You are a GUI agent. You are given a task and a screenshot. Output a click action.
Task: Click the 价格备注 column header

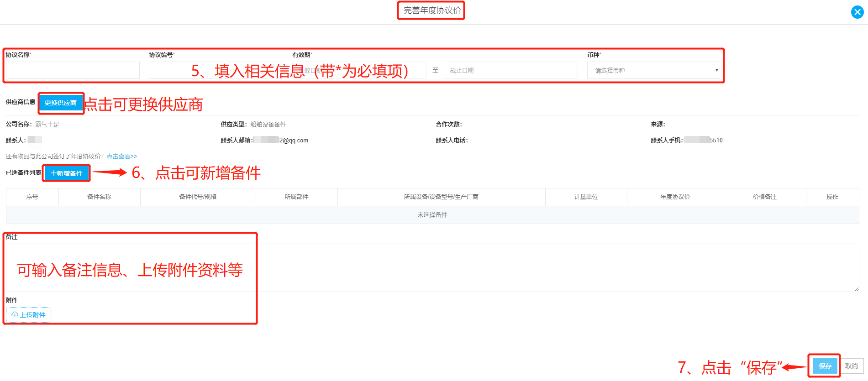tap(764, 197)
